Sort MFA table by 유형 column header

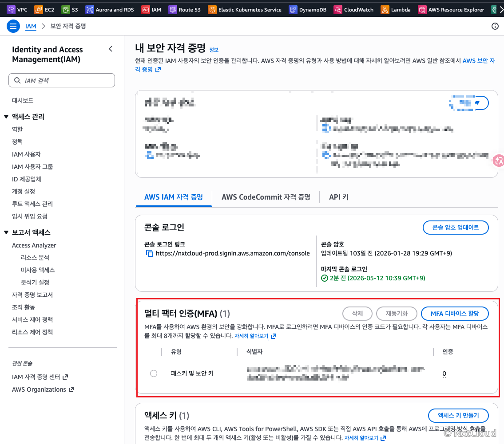pos(176,352)
